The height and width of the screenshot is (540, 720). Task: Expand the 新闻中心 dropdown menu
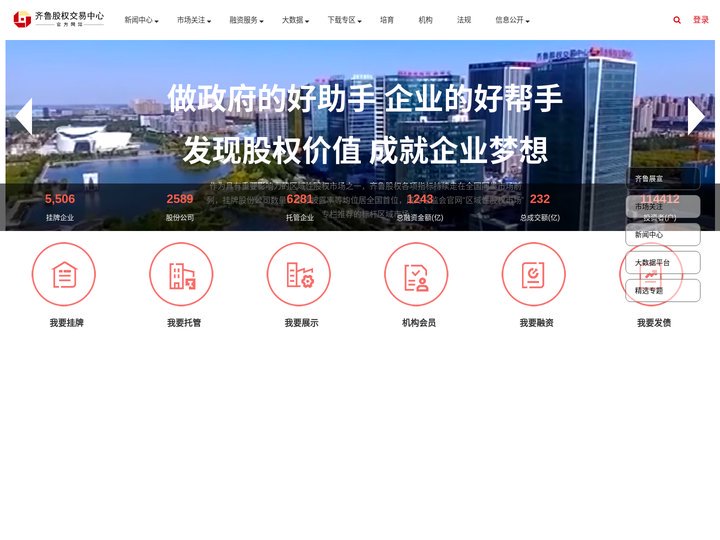point(141,20)
